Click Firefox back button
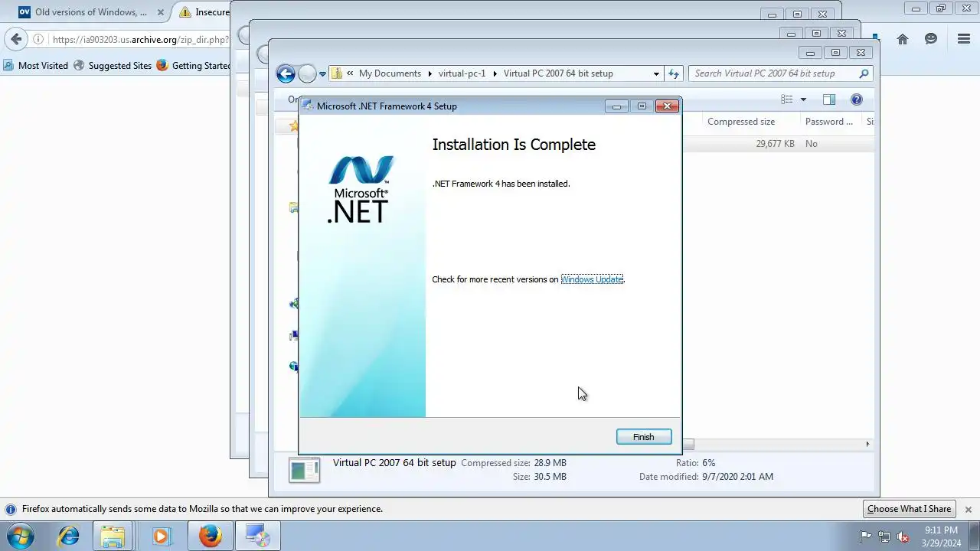Image resolution: width=980 pixels, height=551 pixels. click(x=16, y=39)
